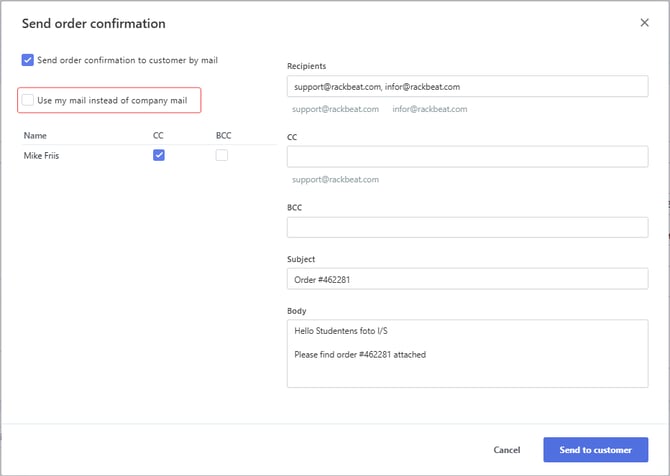Click the Send order confirmation dialog title
Viewport: 670px width, 476px height.
[94, 23]
